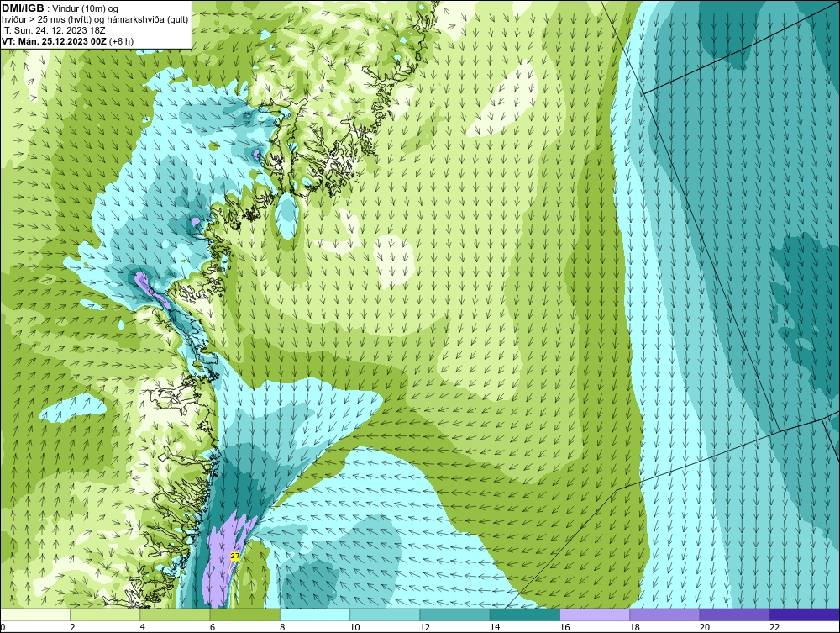Click the 'DMI/IGB : Vindur (10m) og' title

click(x=60, y=8)
